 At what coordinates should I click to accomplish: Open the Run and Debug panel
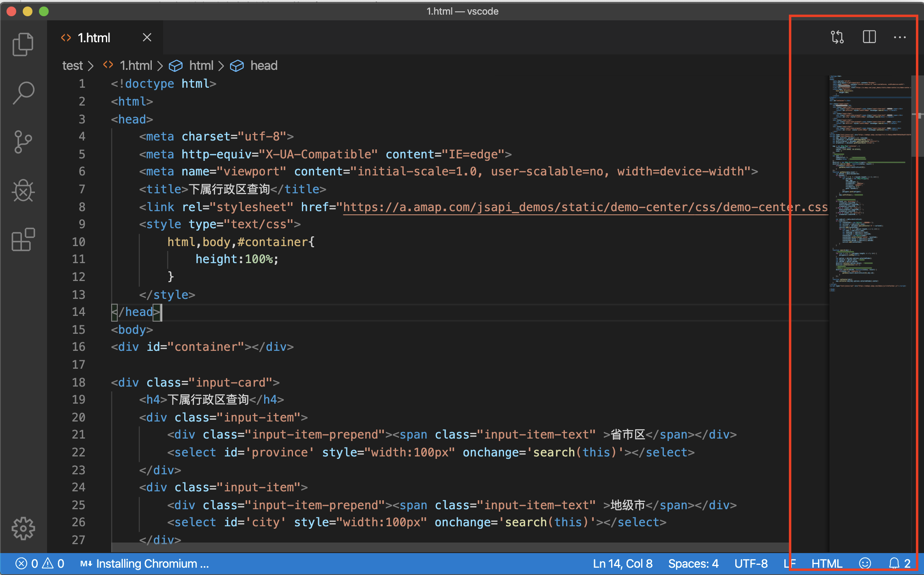click(23, 191)
